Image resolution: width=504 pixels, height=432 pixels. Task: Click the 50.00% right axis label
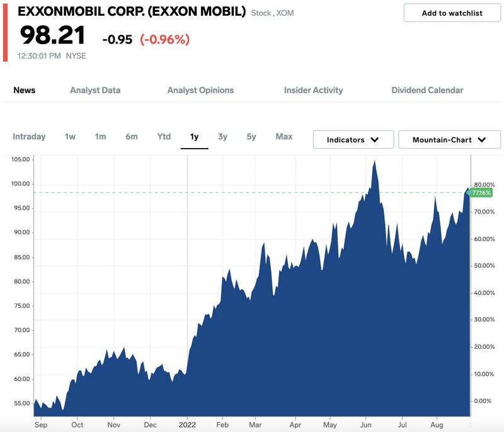pyautogui.click(x=484, y=266)
